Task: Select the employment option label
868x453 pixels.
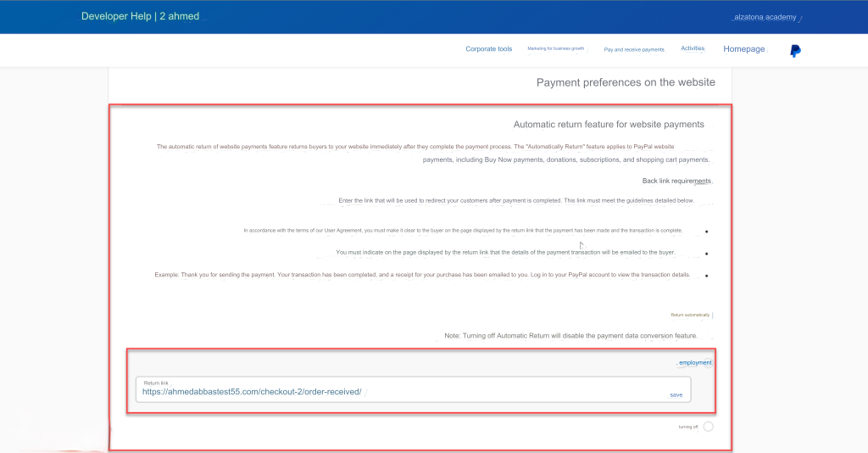Action: click(x=695, y=363)
